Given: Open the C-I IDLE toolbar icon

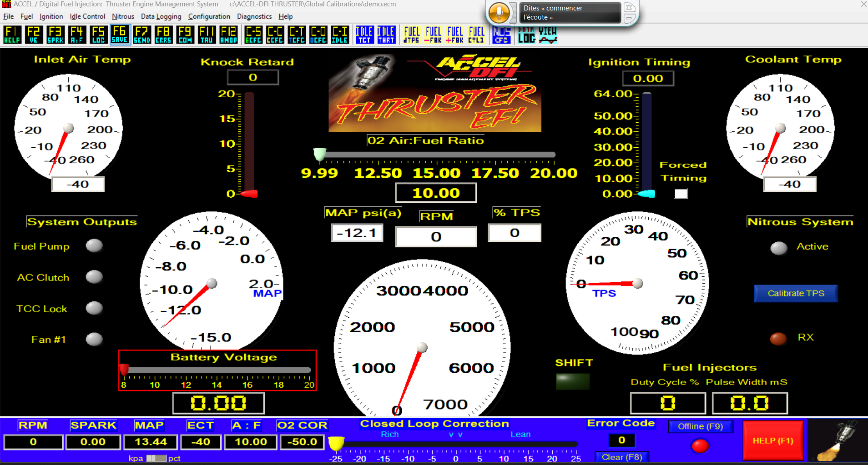Looking at the screenshot, I should coord(340,35).
